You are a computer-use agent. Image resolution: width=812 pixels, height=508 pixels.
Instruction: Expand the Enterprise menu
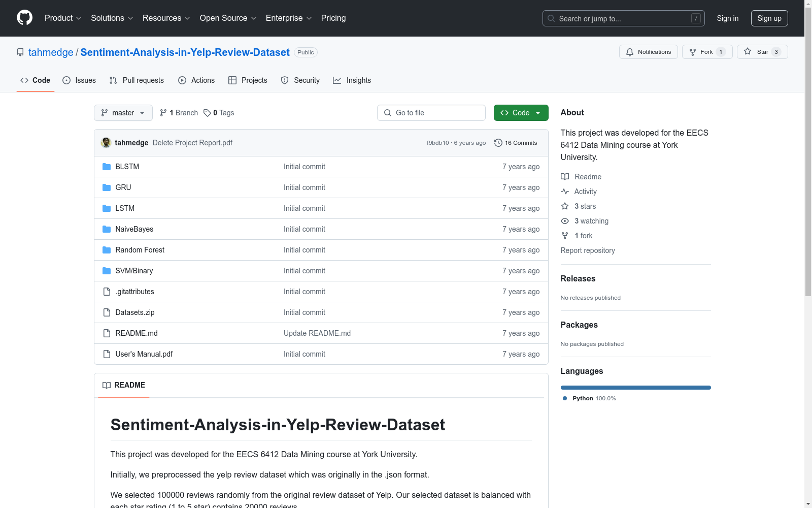pyautogui.click(x=289, y=18)
